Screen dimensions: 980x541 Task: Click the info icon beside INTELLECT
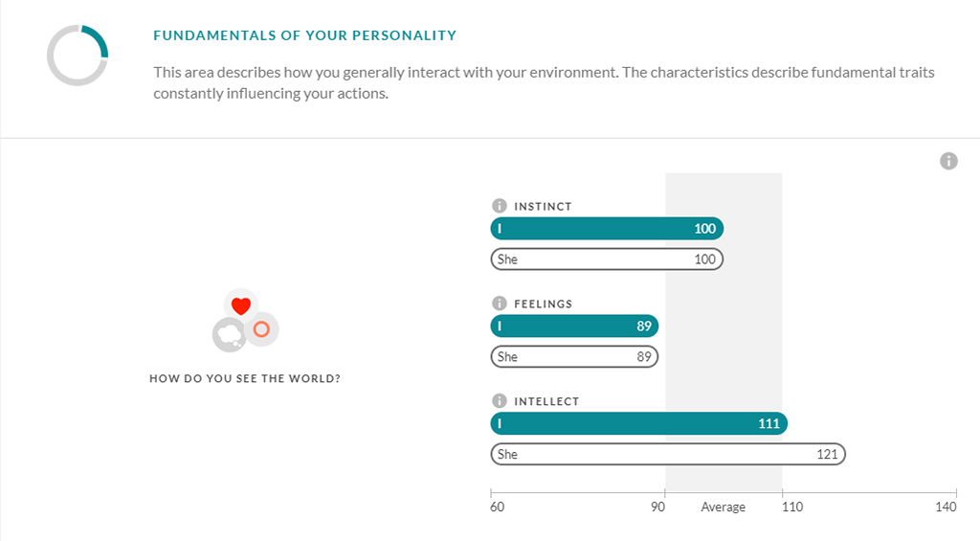click(499, 401)
